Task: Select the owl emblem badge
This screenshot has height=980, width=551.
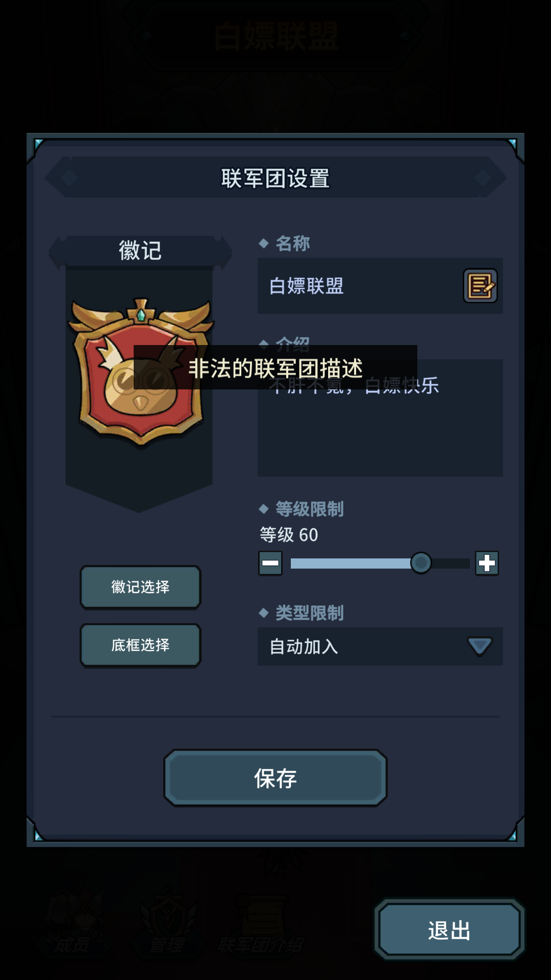Action: pyautogui.click(x=141, y=372)
